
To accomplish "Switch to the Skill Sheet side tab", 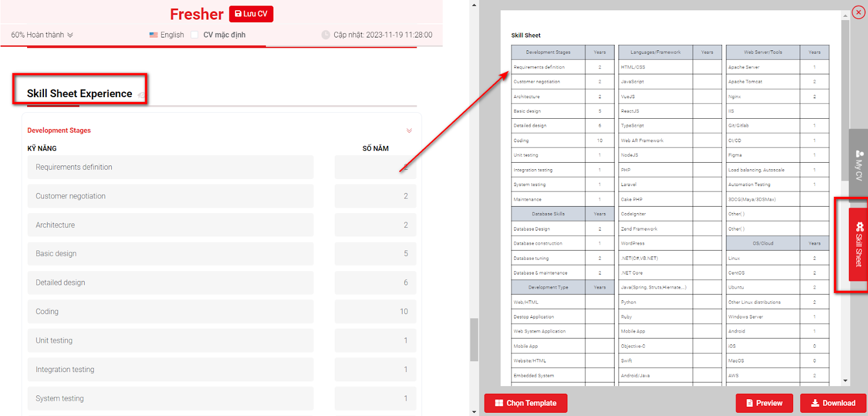I will pyautogui.click(x=858, y=244).
